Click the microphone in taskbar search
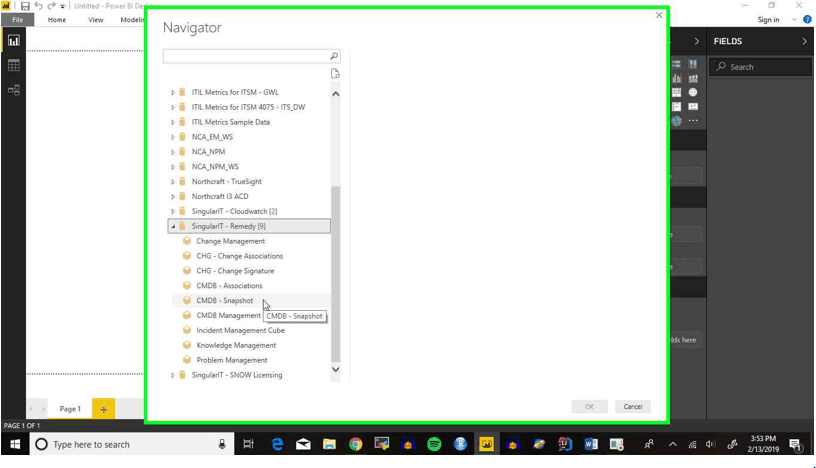Image resolution: width=816 pixels, height=468 pixels. (222, 444)
